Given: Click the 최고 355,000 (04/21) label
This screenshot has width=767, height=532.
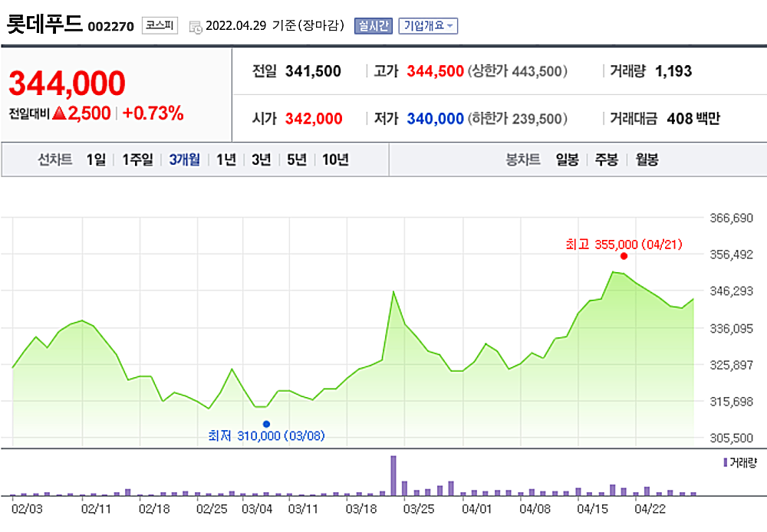Looking at the screenshot, I should coord(624,245).
